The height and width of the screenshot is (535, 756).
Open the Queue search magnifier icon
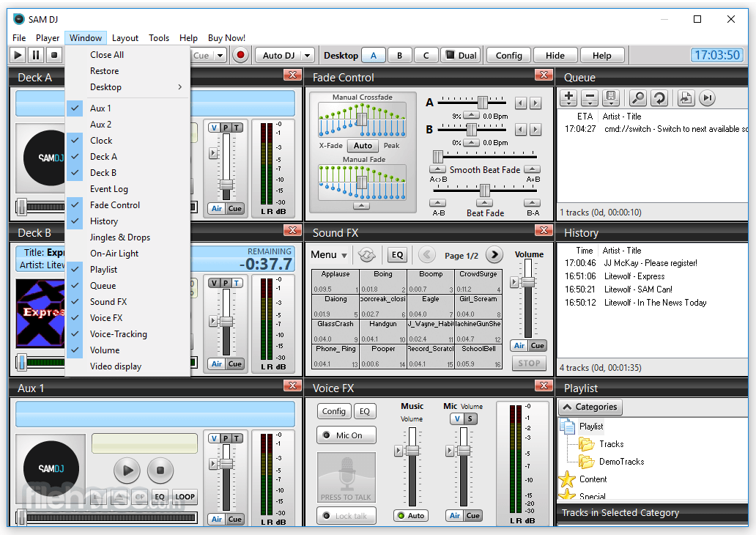tap(638, 98)
